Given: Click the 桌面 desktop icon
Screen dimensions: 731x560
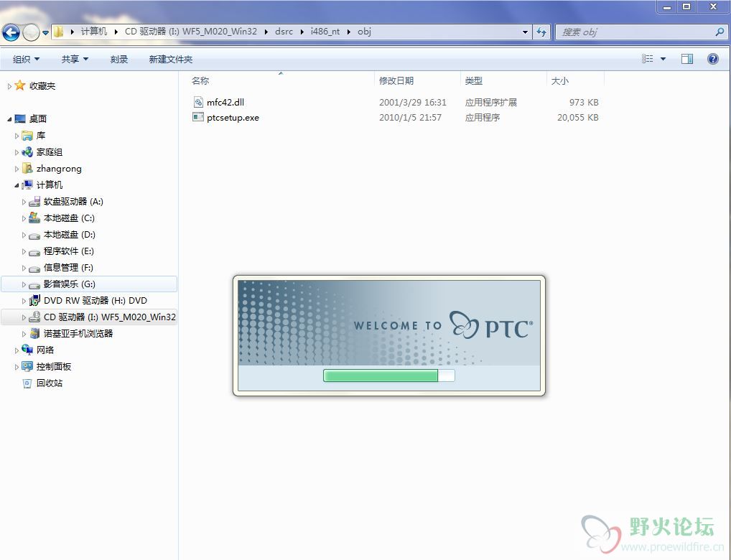Looking at the screenshot, I should coord(20,119).
